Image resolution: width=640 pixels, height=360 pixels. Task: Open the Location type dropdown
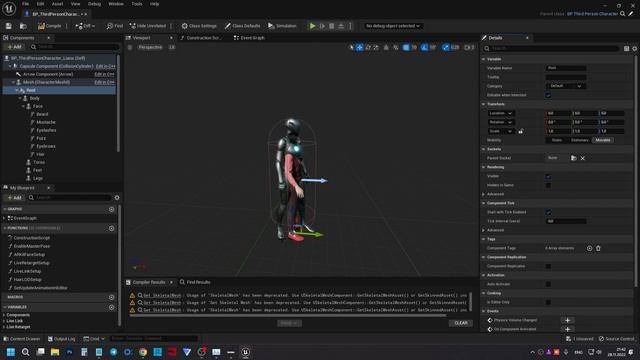click(500, 113)
